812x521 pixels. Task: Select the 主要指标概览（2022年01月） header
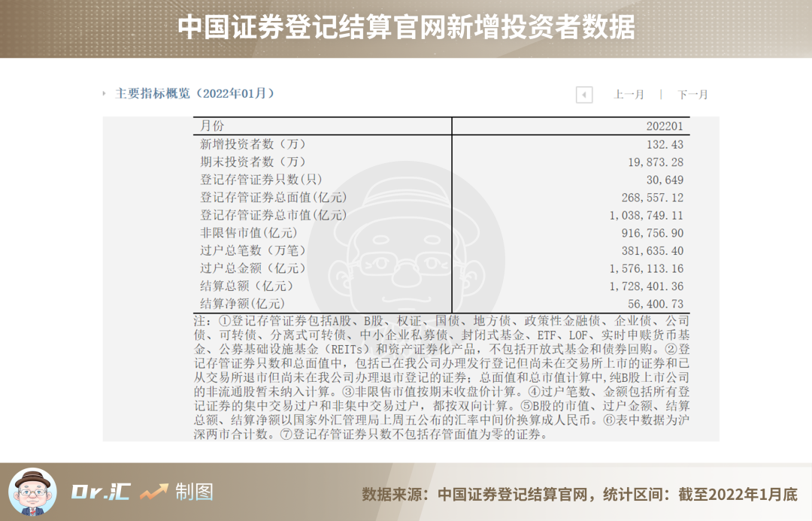[x=192, y=95]
